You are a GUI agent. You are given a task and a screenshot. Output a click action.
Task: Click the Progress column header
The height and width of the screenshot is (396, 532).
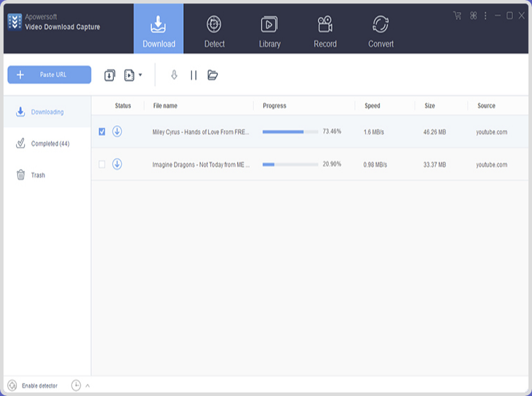274,106
